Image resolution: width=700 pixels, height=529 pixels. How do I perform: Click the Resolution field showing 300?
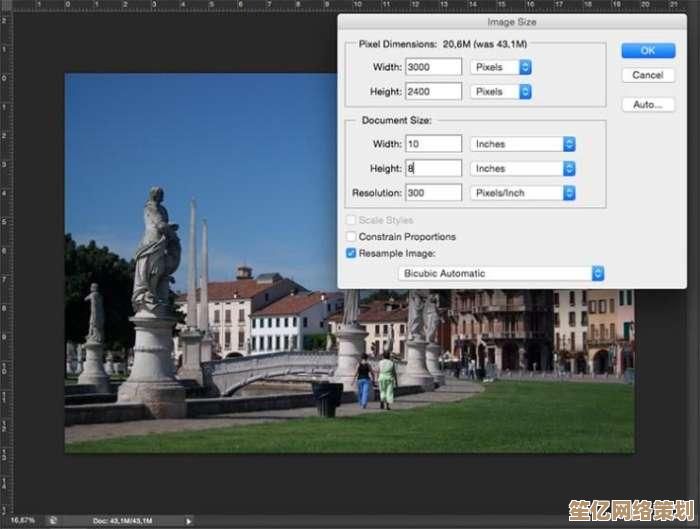433,193
